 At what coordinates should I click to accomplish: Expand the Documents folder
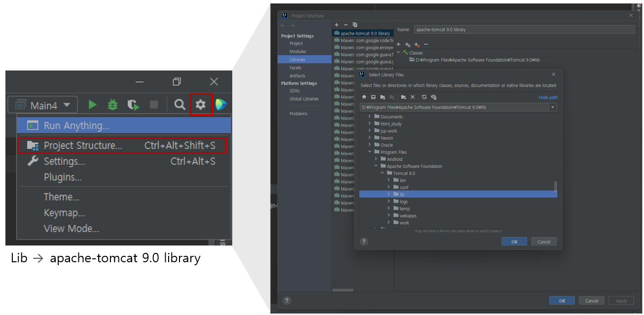pyautogui.click(x=370, y=117)
